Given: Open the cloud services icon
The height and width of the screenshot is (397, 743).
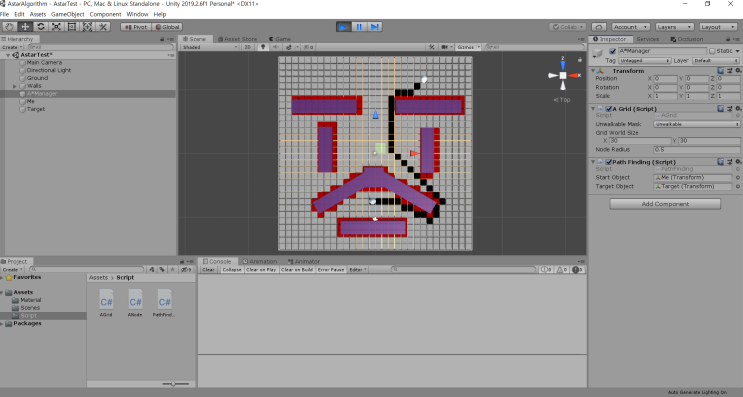Looking at the screenshot, I should (599, 27).
